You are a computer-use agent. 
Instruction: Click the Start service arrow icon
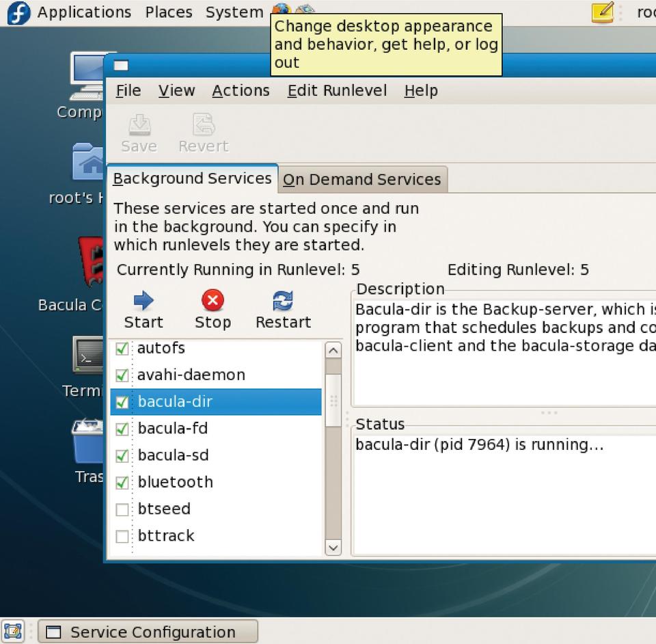pos(143,301)
